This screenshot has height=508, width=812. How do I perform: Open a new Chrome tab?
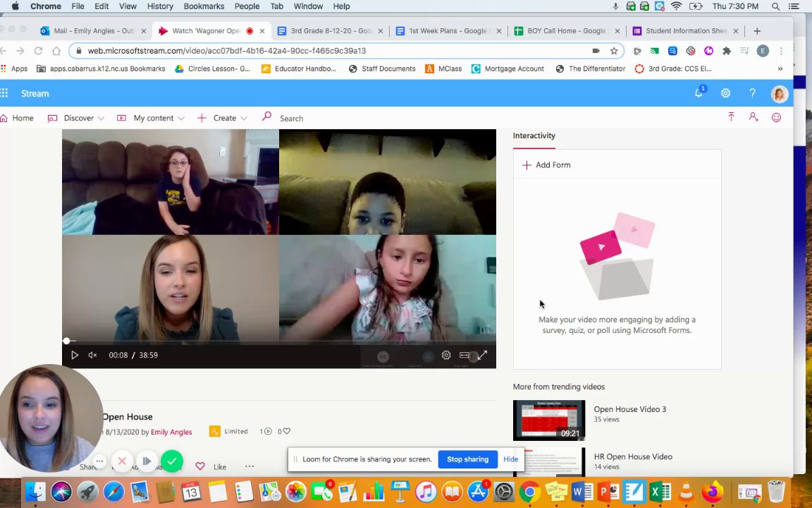click(x=757, y=31)
